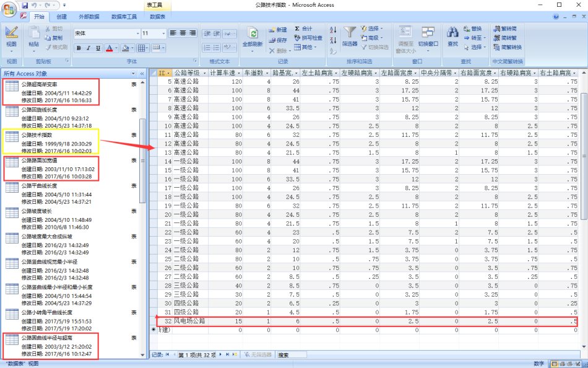Toggle Underline text formatting
Screen dimensions: 588x368
(98, 48)
